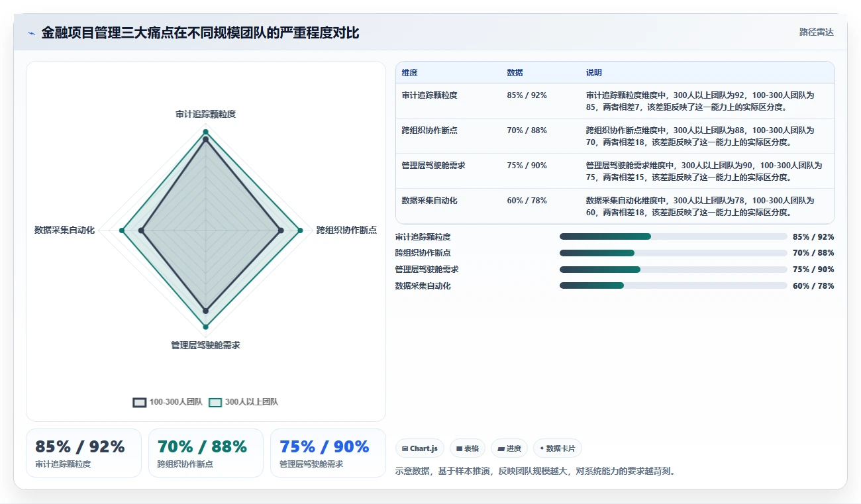Click the radar axis label 数据采集自动化
Viewport: 861px width, 504px height.
click(x=64, y=230)
